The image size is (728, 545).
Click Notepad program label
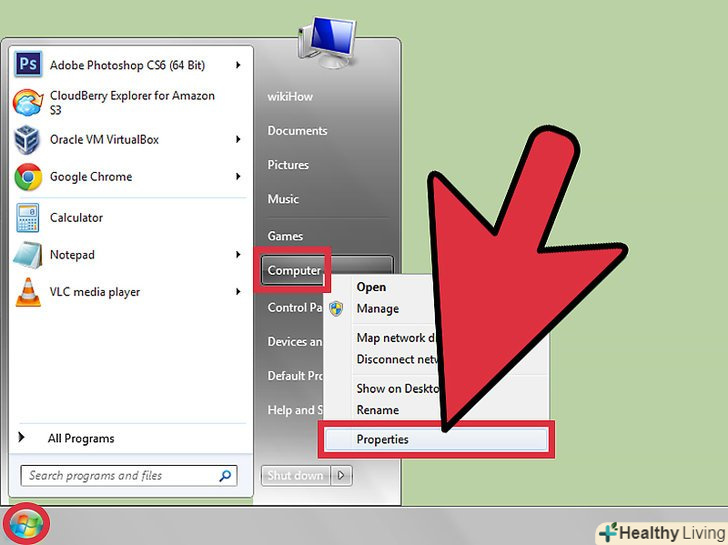tap(72, 255)
